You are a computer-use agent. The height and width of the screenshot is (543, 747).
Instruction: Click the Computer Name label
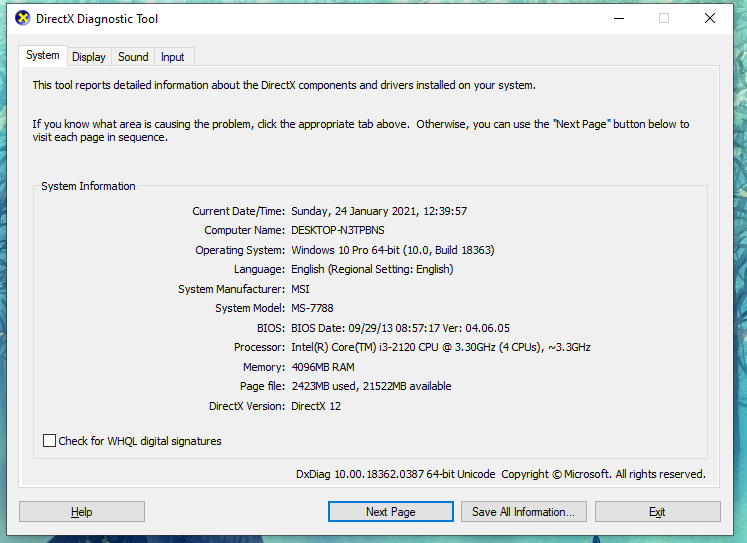point(244,230)
